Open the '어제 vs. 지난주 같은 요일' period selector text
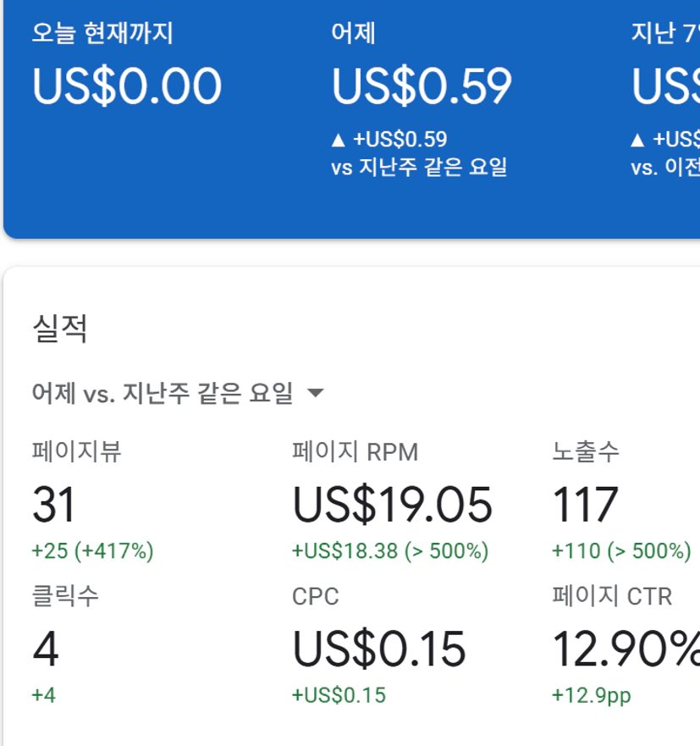 [163, 393]
